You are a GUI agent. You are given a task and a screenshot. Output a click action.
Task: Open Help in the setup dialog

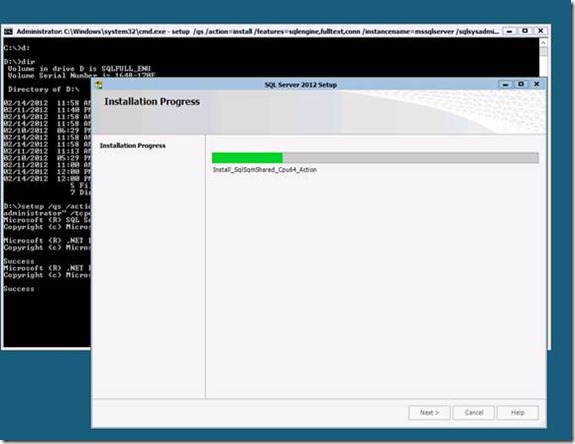[x=518, y=412]
